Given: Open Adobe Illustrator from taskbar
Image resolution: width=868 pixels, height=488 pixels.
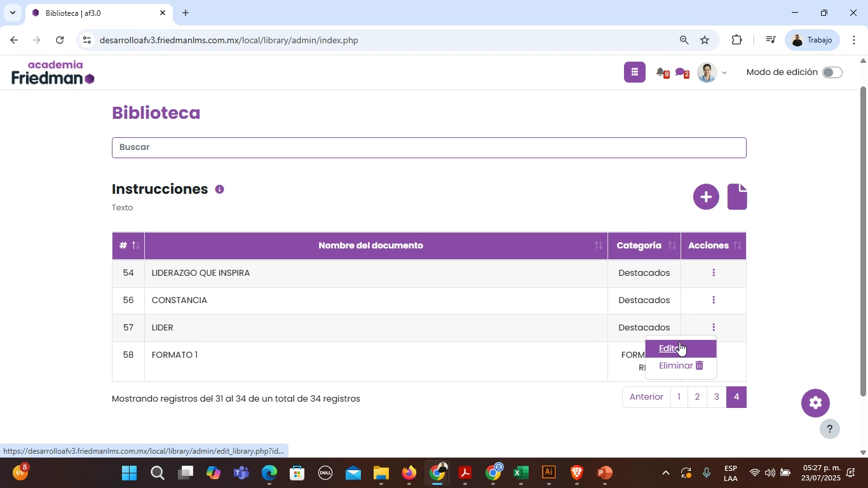Looking at the screenshot, I should (x=549, y=473).
